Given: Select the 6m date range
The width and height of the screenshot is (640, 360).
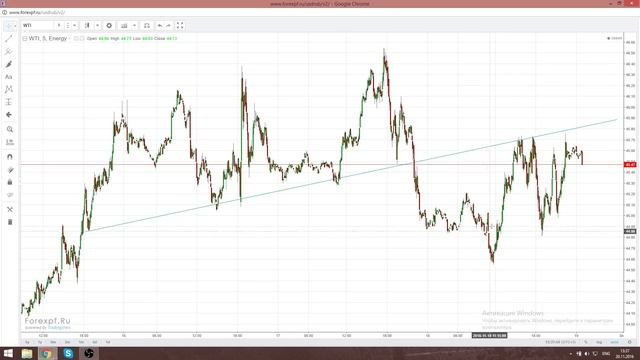Looking at the screenshot, I should pos(53,342).
